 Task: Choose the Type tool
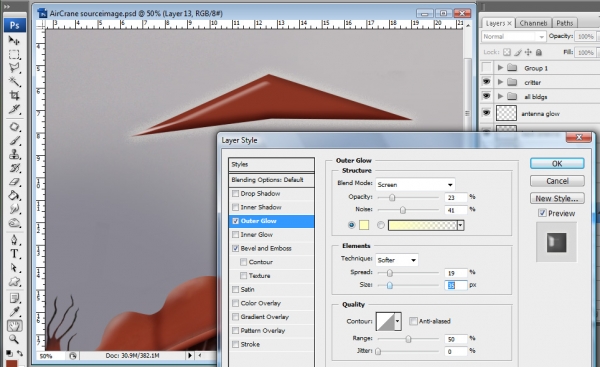coord(15,254)
